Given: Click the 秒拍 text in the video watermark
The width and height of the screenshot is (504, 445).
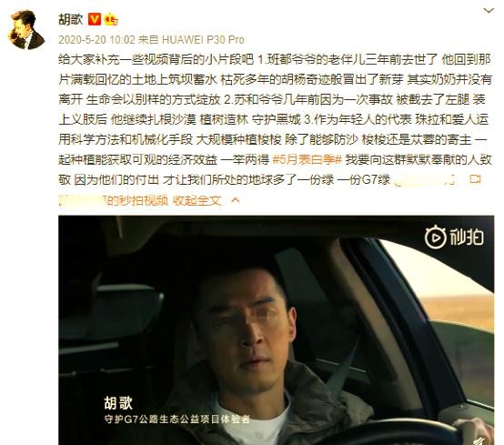Looking at the screenshot, I should 467,238.
